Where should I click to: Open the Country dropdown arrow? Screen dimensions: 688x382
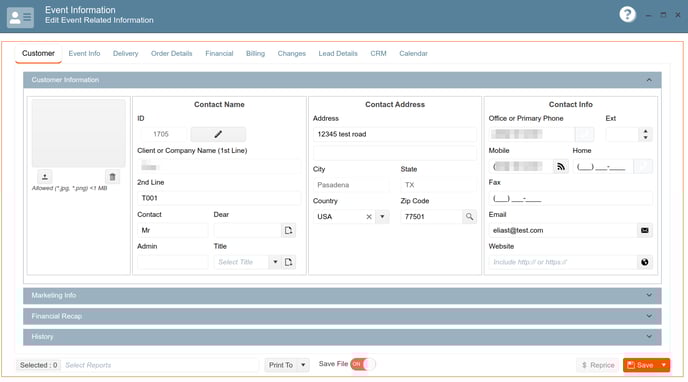pyautogui.click(x=382, y=217)
